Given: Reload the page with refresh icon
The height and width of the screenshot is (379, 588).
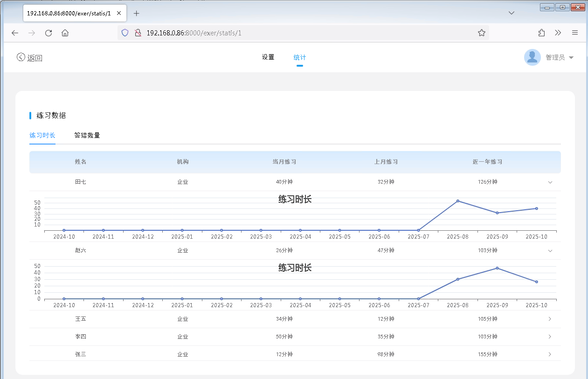Looking at the screenshot, I should (48, 33).
